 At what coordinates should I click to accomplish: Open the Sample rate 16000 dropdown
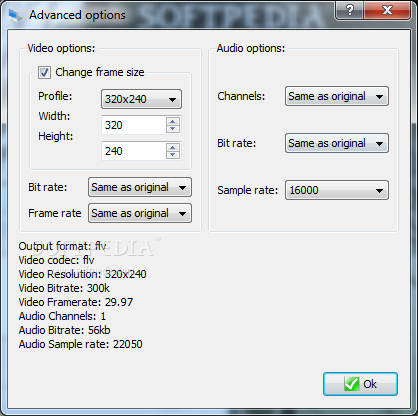point(337,190)
